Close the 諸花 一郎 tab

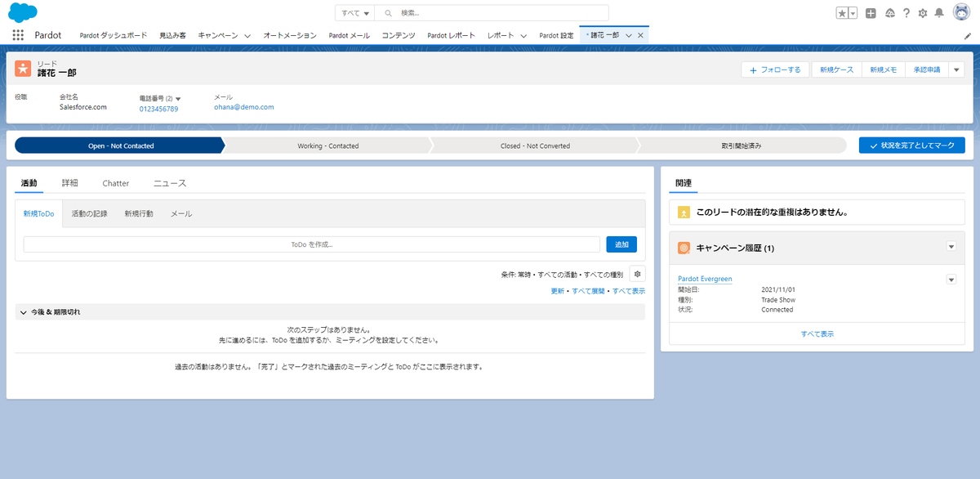641,35
